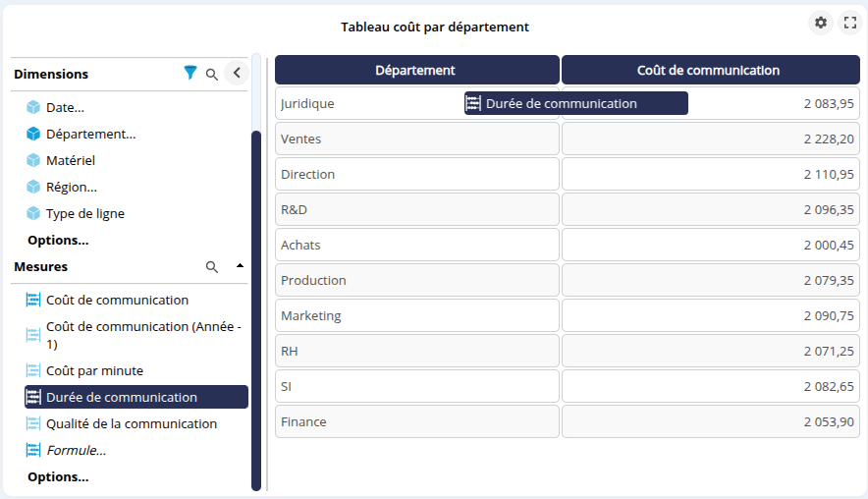This screenshot has height=499, width=868.
Task: Open the settings gear icon
Action: pyautogui.click(x=821, y=23)
